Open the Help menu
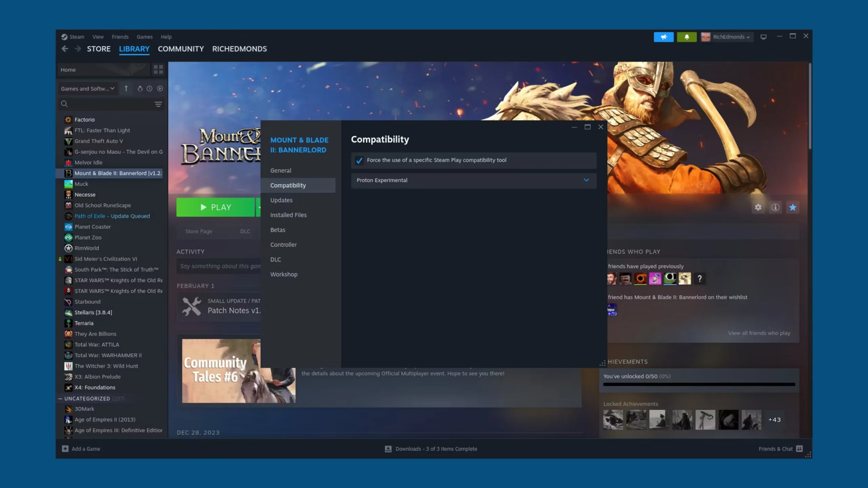868x488 pixels. (166, 37)
